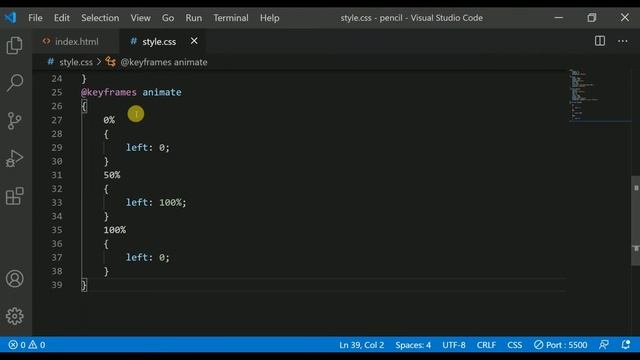Click the Port : 5500 live server indicator
Image resolution: width=640 pixels, height=360 pixels.
[x=560, y=345]
